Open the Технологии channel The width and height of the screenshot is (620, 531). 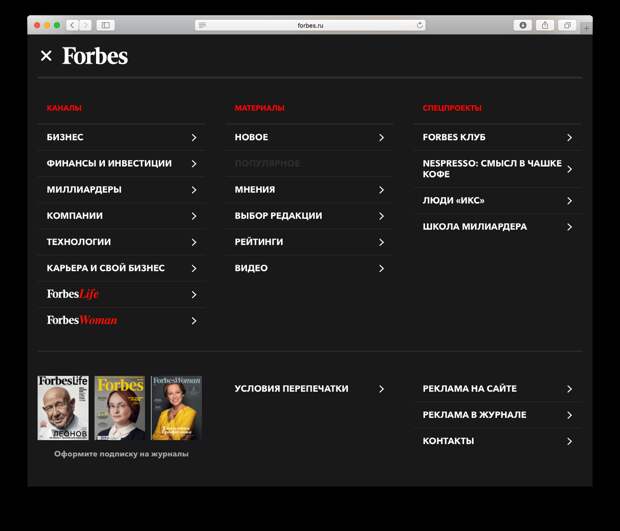click(x=121, y=242)
